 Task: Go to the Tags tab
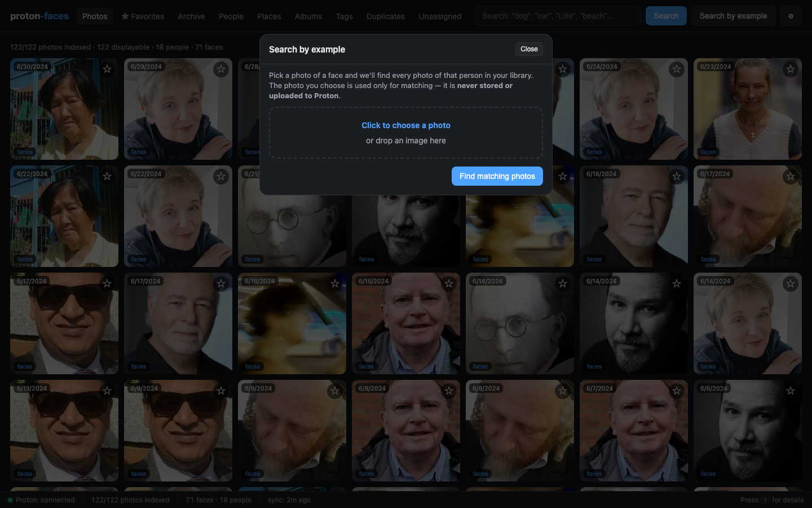click(x=345, y=16)
